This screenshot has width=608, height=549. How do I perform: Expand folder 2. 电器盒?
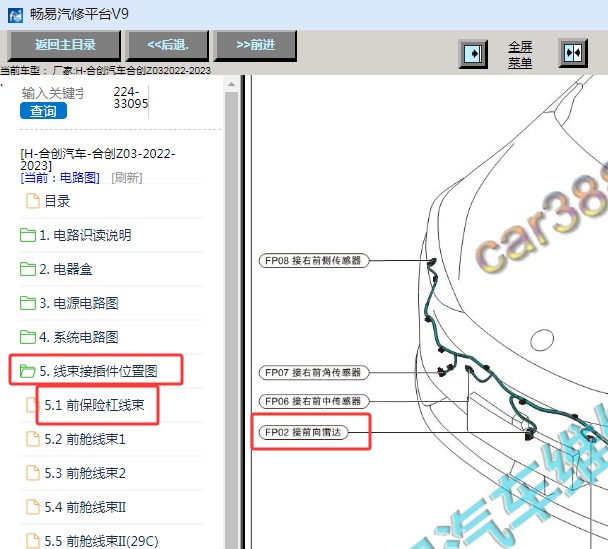pos(66,269)
